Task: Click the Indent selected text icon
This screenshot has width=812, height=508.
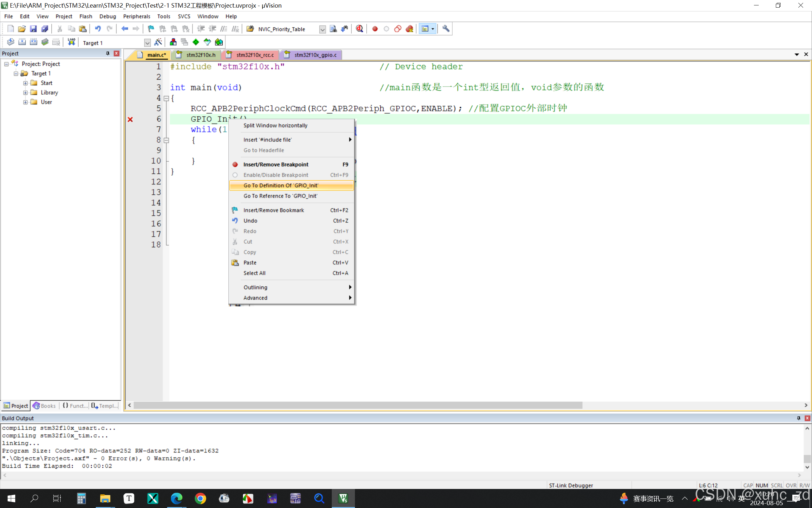Action: coord(201,29)
